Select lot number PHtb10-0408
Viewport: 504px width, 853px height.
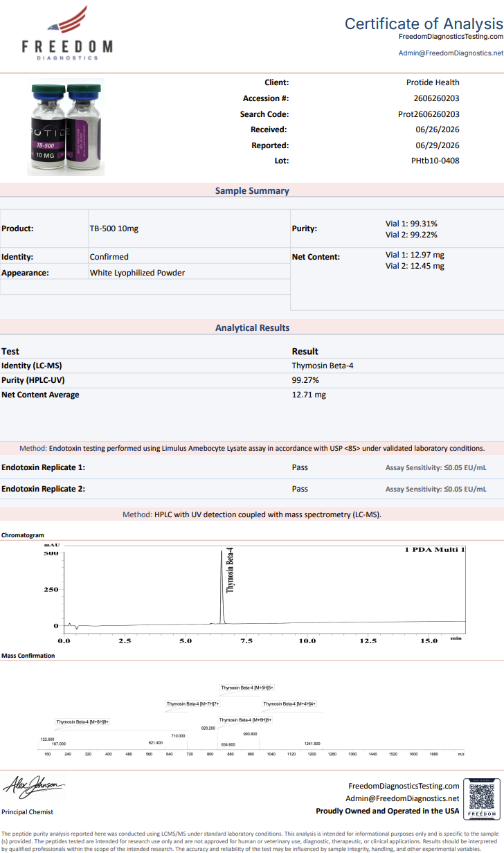[435, 161]
